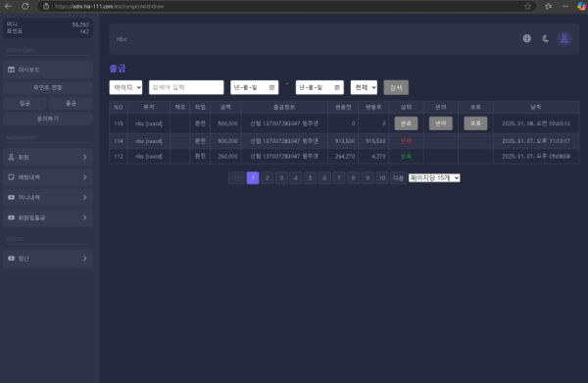Focus the 검색어 입력 search field
588x383 pixels.
[186, 87]
